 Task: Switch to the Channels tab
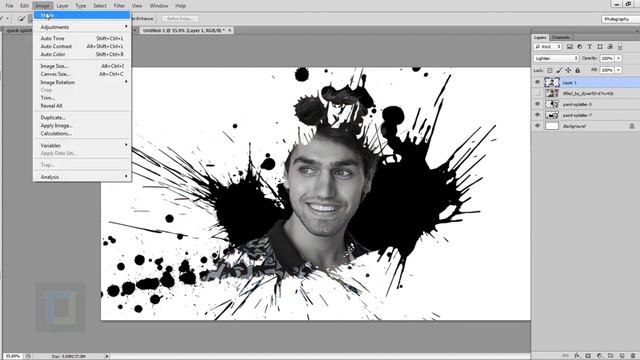[560, 37]
